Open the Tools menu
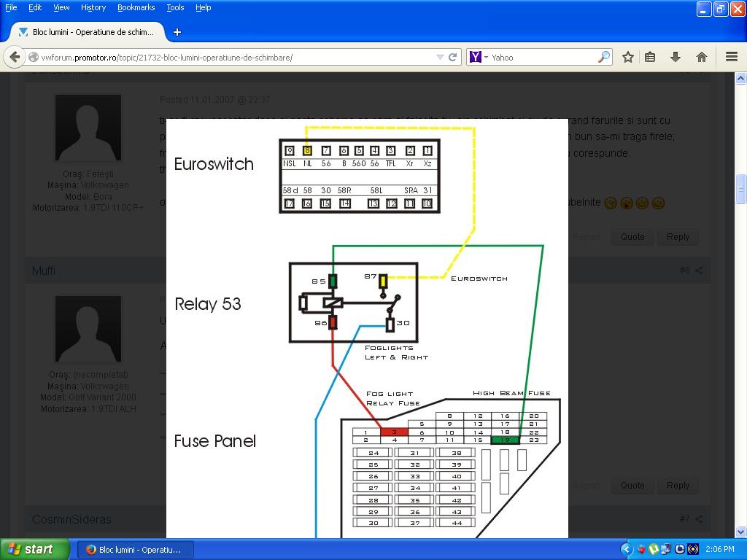747x560 pixels. tap(175, 7)
